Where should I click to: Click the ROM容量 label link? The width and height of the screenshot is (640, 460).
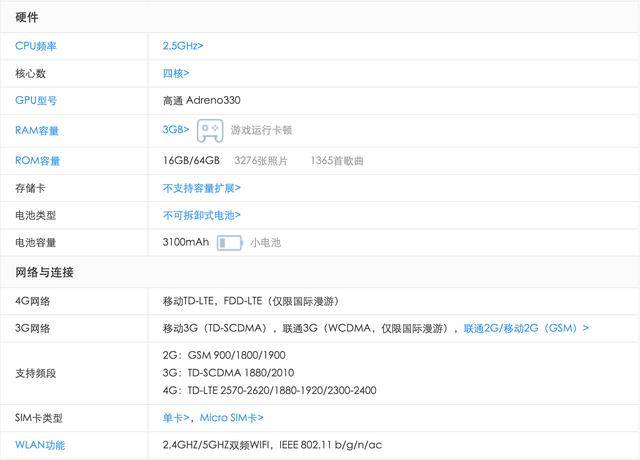pyautogui.click(x=37, y=161)
